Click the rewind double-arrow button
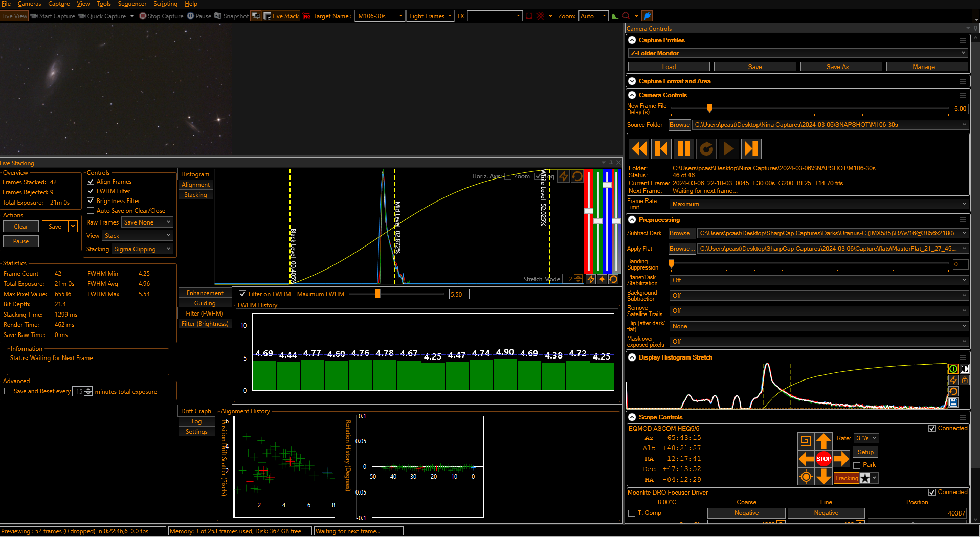The width and height of the screenshot is (980, 537). pos(639,149)
